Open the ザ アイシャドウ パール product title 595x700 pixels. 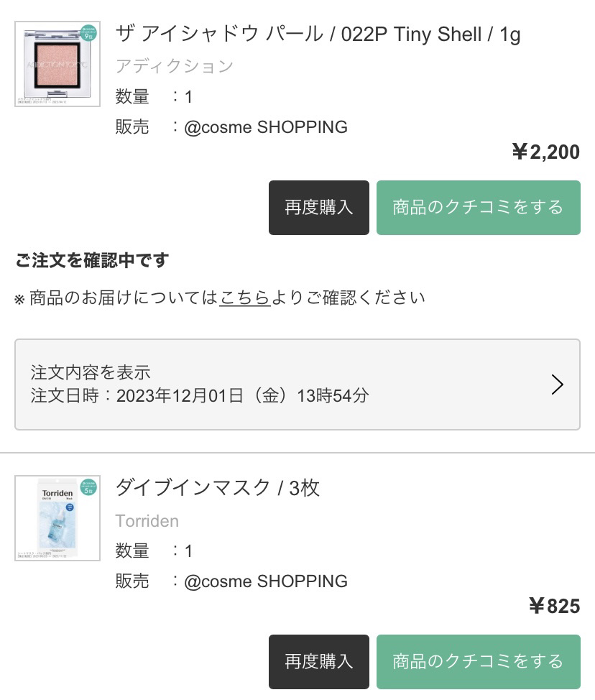pyautogui.click(x=318, y=34)
